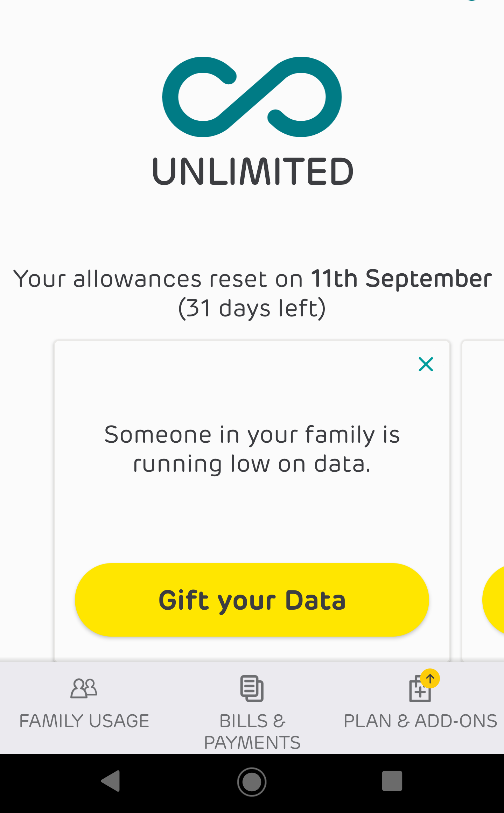Tap the 'Your allowances reset on' text
The width and height of the screenshot is (504, 813).
click(x=157, y=279)
